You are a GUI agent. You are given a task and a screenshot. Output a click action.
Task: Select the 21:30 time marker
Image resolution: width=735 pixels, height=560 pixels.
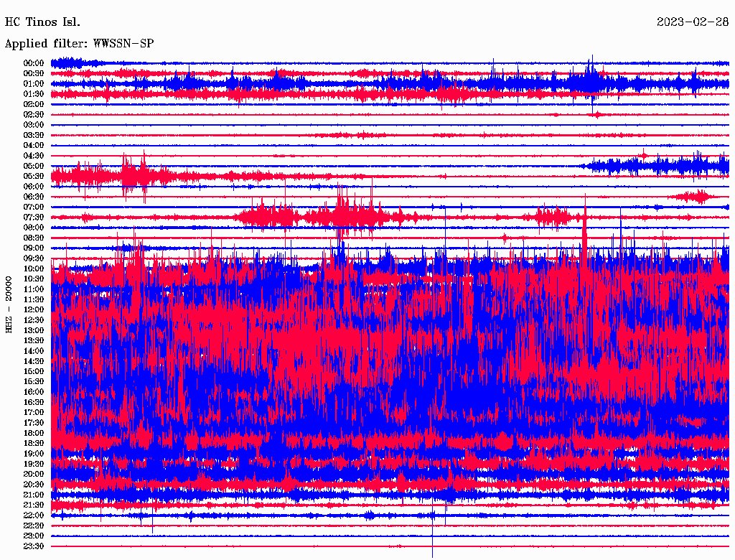tap(34, 505)
